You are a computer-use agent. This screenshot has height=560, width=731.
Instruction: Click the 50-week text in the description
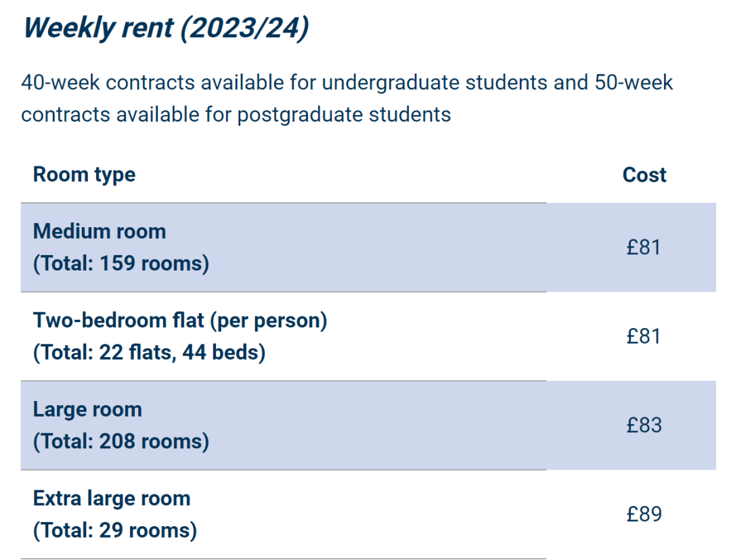634,83
